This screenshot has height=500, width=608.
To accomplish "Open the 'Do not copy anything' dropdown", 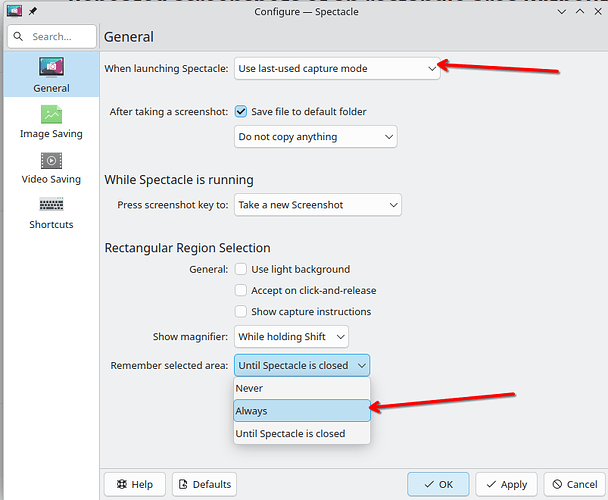I will pyautogui.click(x=315, y=137).
